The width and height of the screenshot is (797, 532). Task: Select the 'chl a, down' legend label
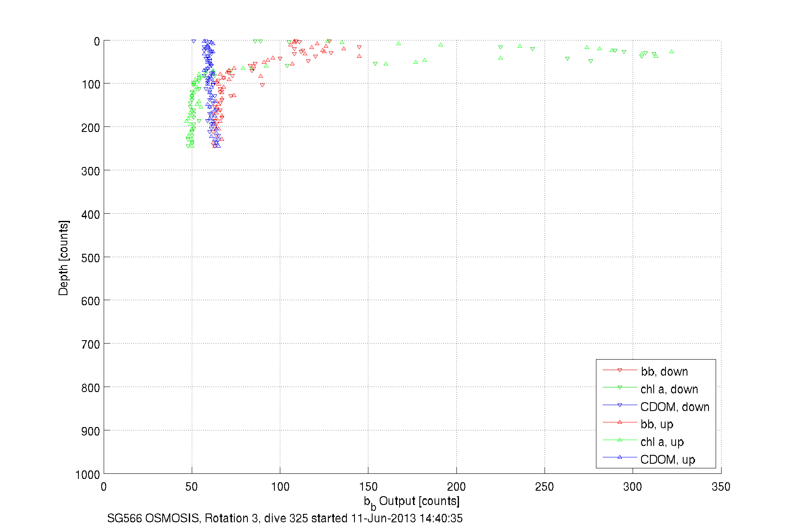point(669,389)
